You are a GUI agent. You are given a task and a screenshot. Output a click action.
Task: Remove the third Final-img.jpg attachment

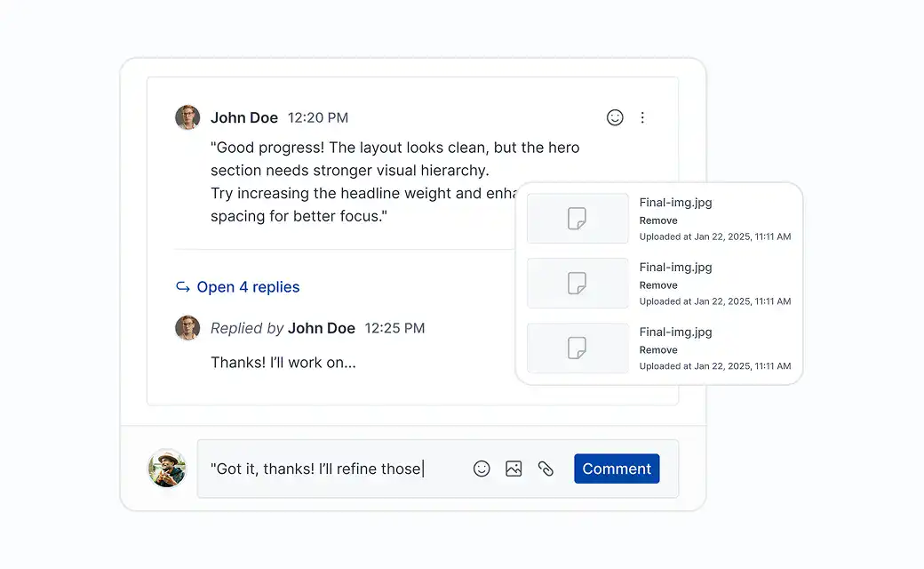pos(658,350)
